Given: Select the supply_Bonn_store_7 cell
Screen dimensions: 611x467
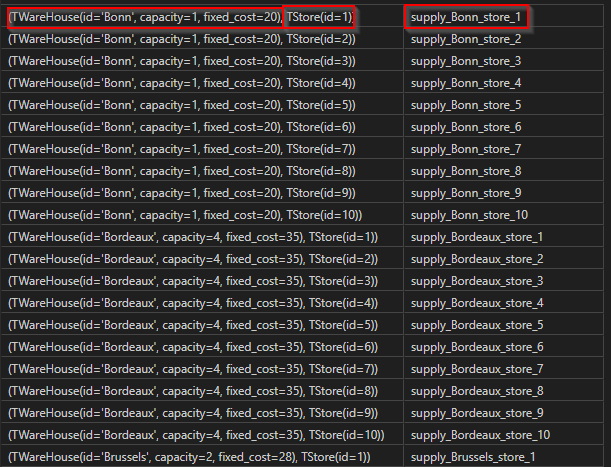Looking at the screenshot, I should click(x=503, y=149).
